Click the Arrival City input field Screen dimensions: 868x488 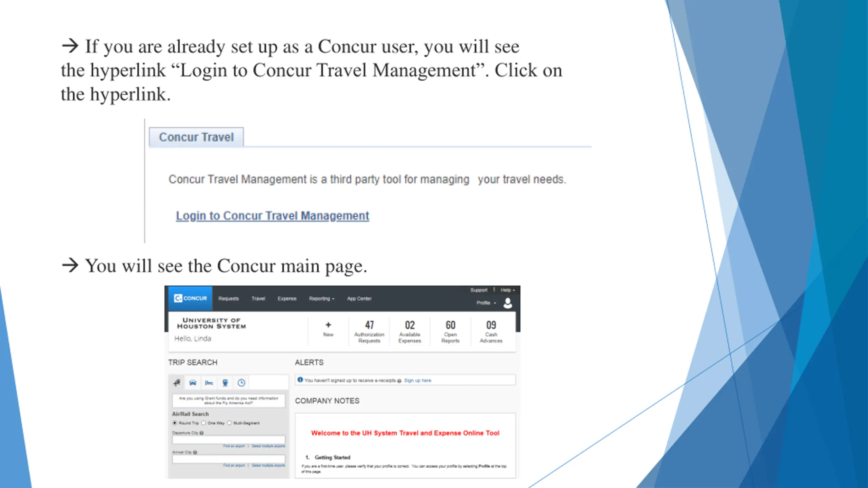pos(229,459)
